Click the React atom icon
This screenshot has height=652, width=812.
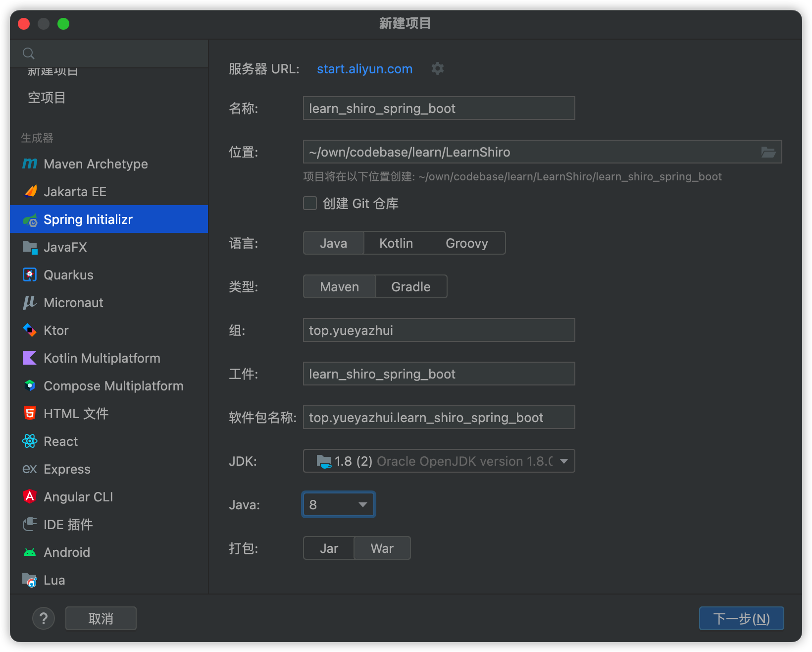click(30, 441)
